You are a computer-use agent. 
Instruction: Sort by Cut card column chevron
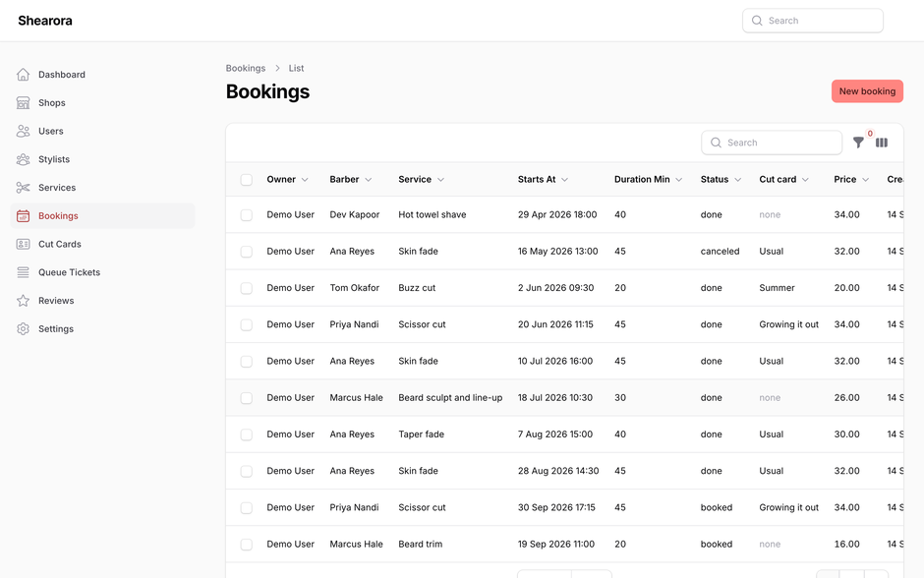tap(806, 180)
